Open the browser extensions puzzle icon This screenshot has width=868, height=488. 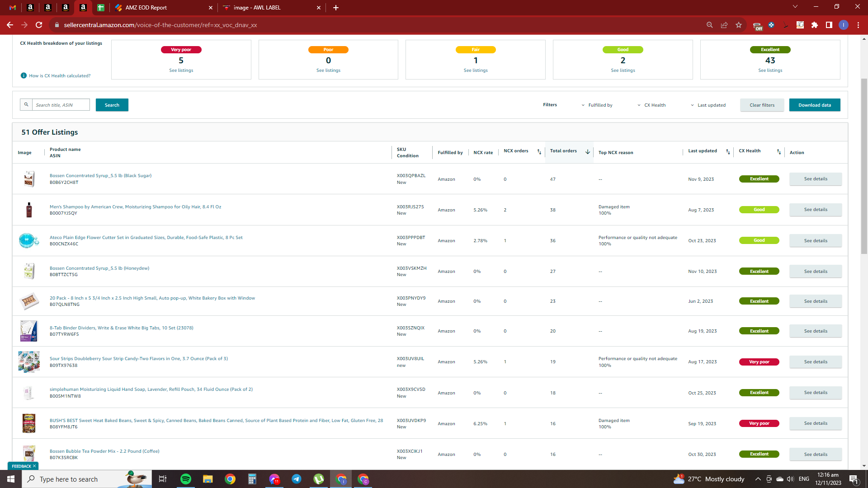(x=815, y=25)
